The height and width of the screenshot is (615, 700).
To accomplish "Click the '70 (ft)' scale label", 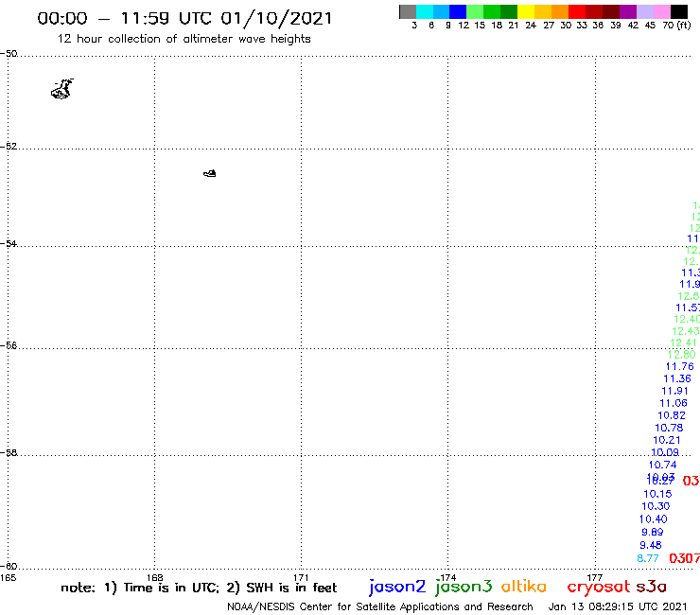I will (676, 26).
